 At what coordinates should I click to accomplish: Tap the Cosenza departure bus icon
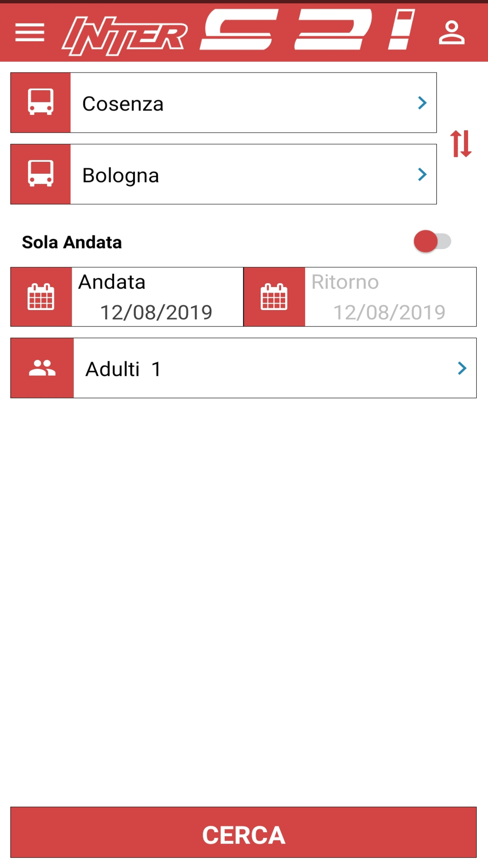tap(40, 103)
